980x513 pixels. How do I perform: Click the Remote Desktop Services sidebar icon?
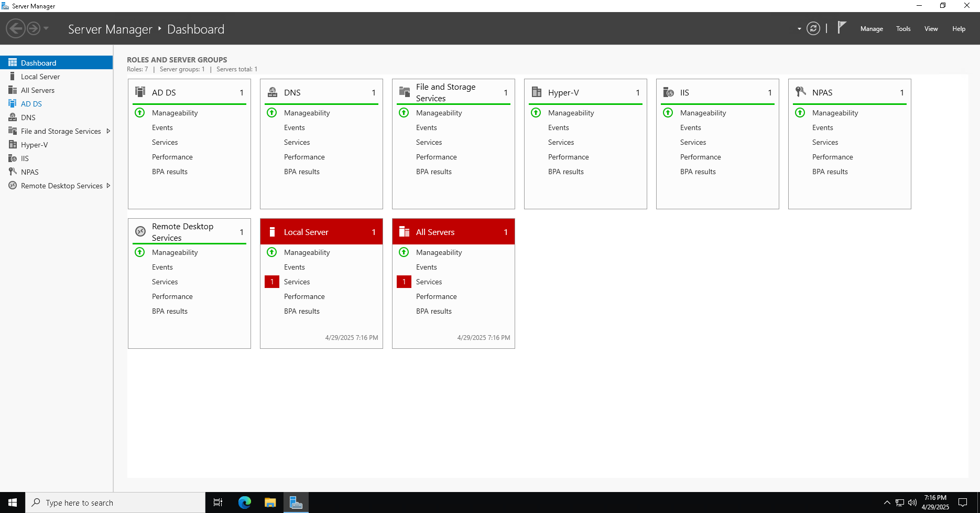[13, 185]
